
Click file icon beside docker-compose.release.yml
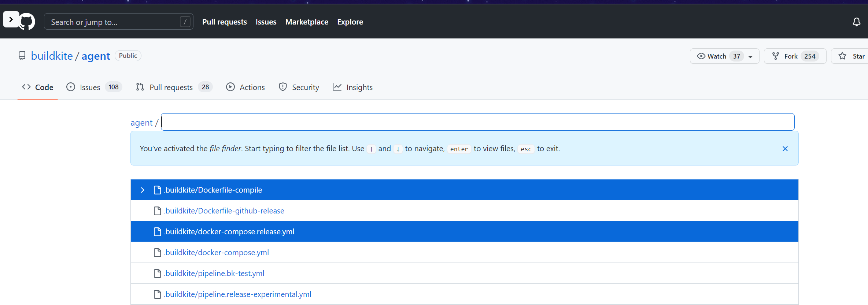pos(158,232)
